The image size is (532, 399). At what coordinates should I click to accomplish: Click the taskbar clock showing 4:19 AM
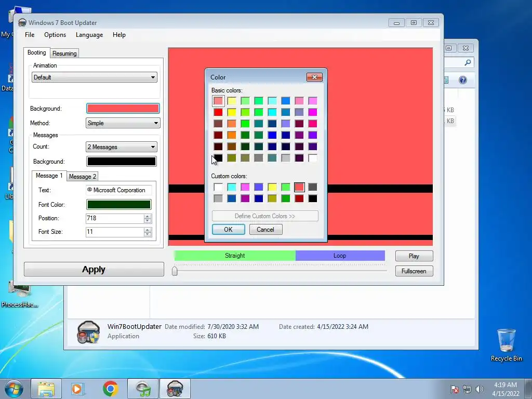[506, 389]
